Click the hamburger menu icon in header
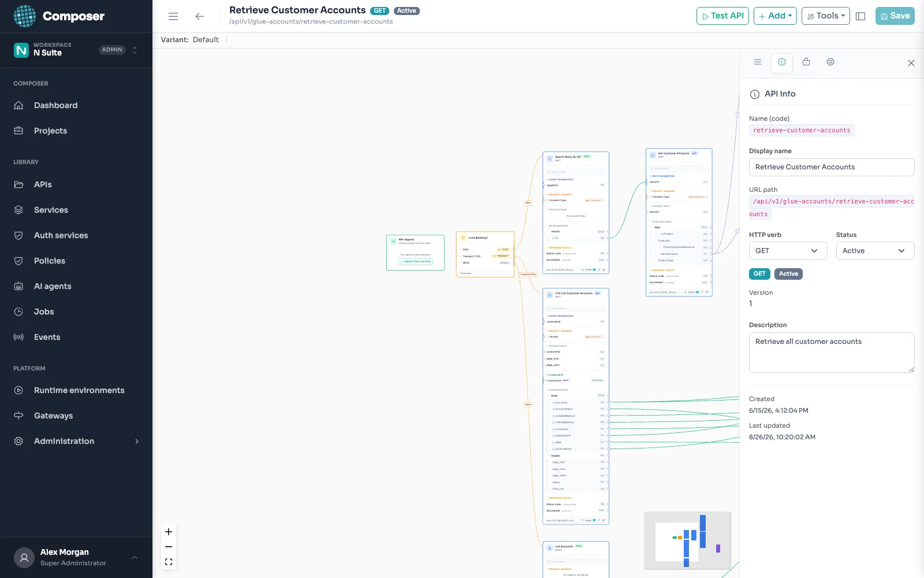 pos(173,16)
